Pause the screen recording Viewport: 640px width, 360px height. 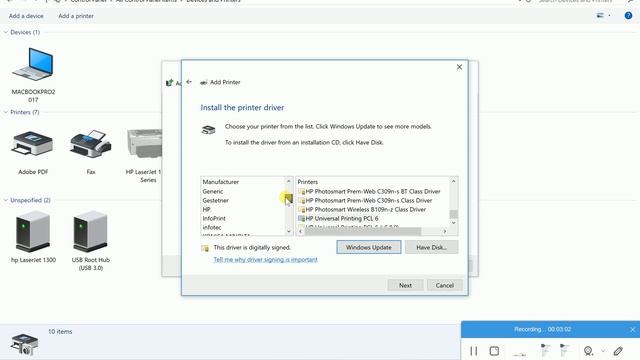point(473,351)
